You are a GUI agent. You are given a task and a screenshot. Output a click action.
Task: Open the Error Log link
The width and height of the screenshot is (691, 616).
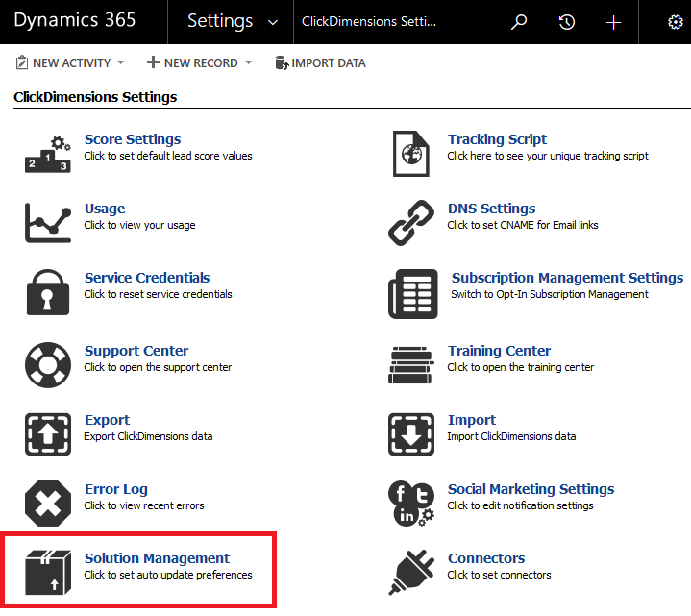(116, 489)
